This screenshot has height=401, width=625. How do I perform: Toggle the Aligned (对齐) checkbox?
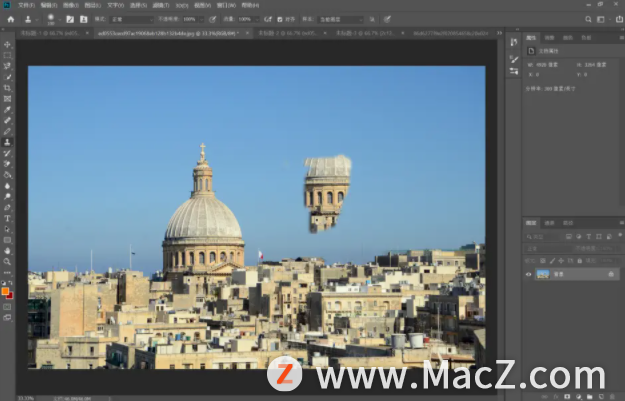point(280,19)
